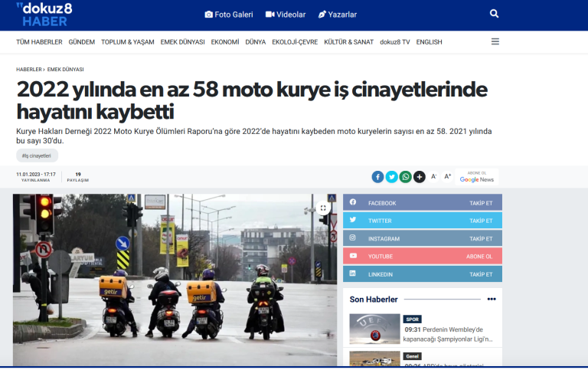Open the #iş cinayetleri tag
This screenshot has width=588, height=370.
(37, 156)
